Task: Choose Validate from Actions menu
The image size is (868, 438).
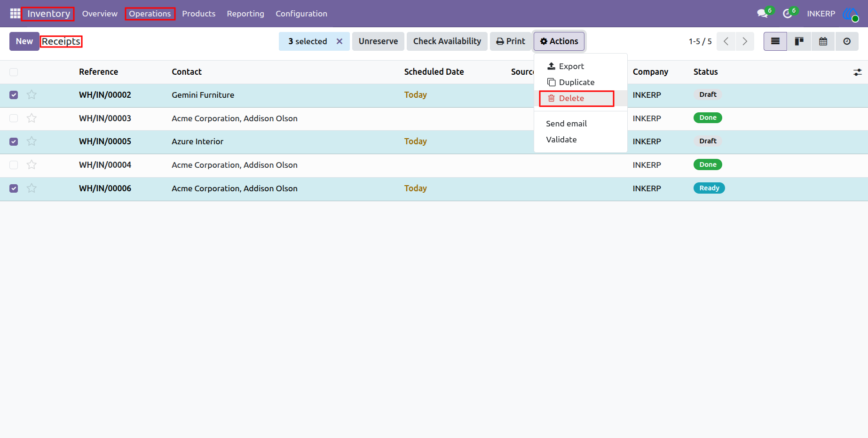Action: [x=581, y=140]
